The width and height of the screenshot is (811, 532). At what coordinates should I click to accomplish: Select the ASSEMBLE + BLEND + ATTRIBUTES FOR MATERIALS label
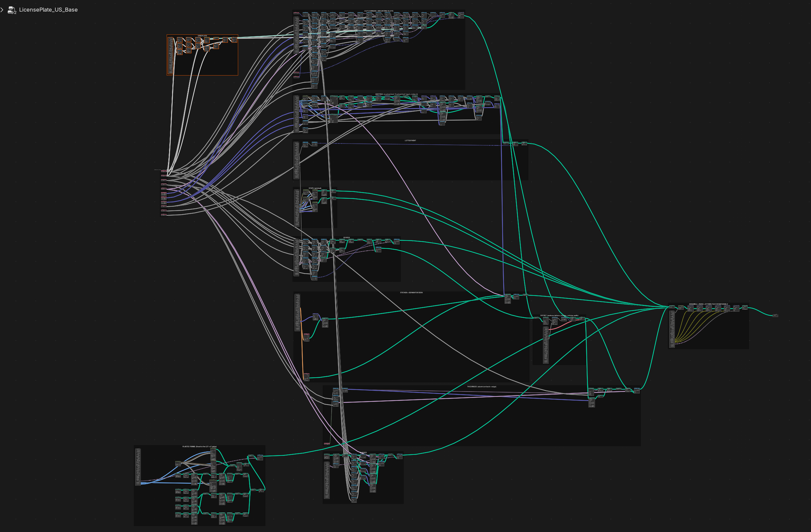click(x=708, y=304)
